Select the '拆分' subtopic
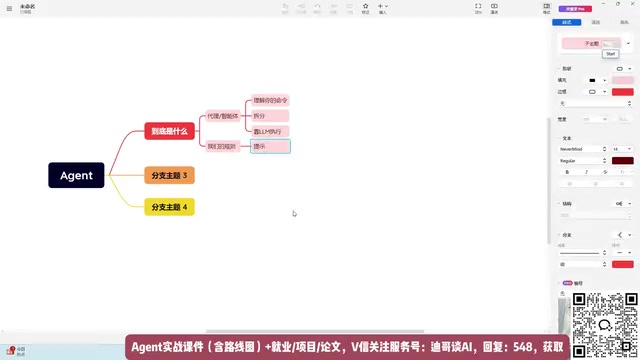 [270, 116]
